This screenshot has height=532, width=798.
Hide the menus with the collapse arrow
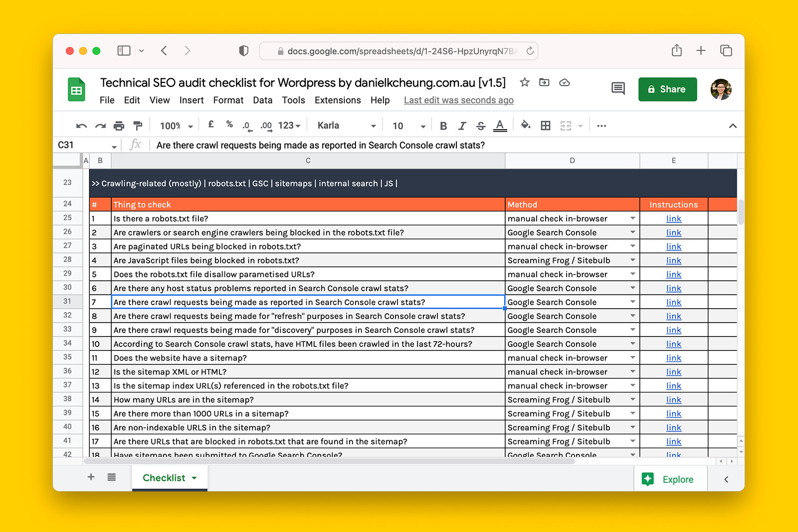point(733,126)
